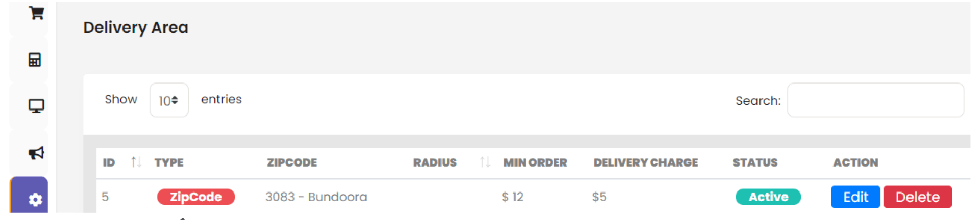Click the Type column header
The width and height of the screenshot is (980, 220).
click(169, 163)
